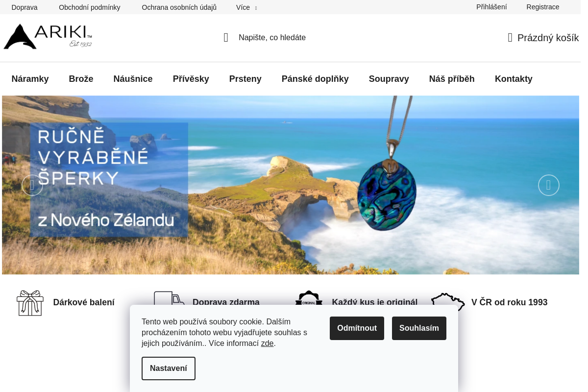Click the Original badge icon

pos(309,298)
